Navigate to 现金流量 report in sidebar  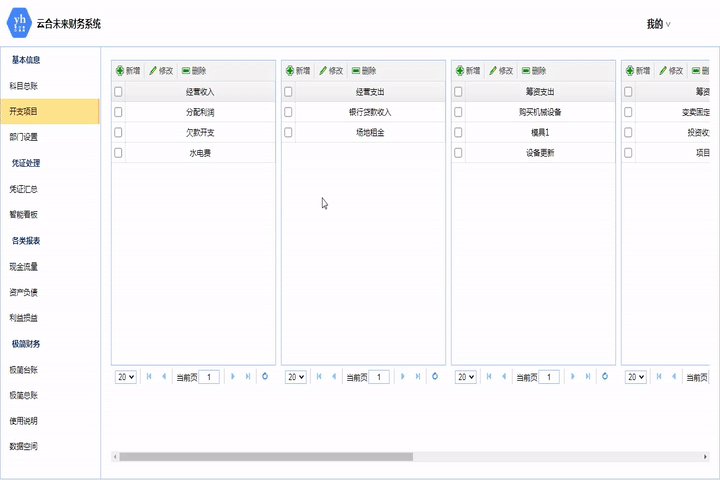coord(24,267)
